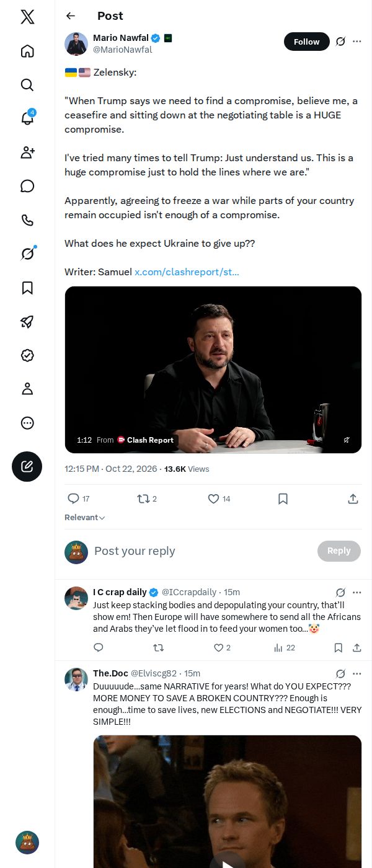Open Bookmarks from the sidebar
The width and height of the screenshot is (372, 868).
point(27,288)
